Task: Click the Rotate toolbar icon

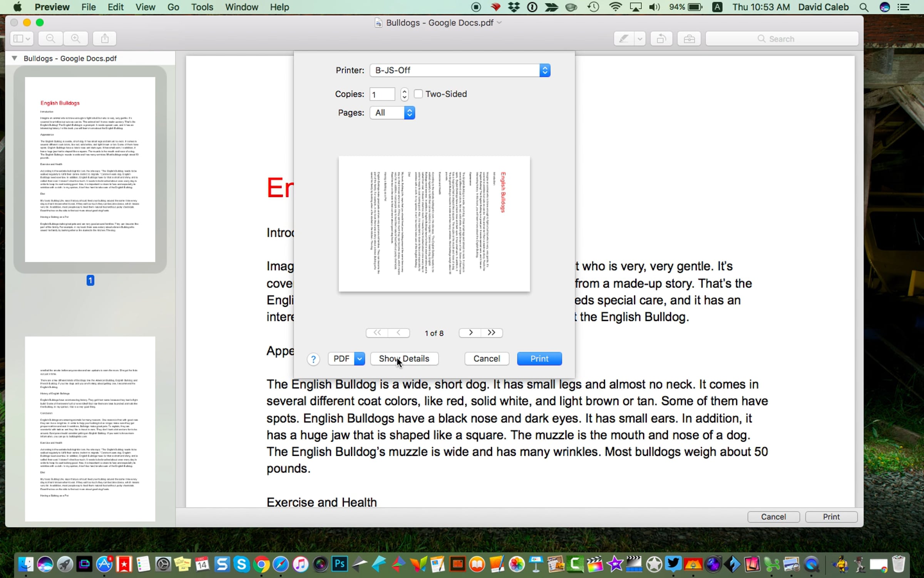Action: pos(661,39)
